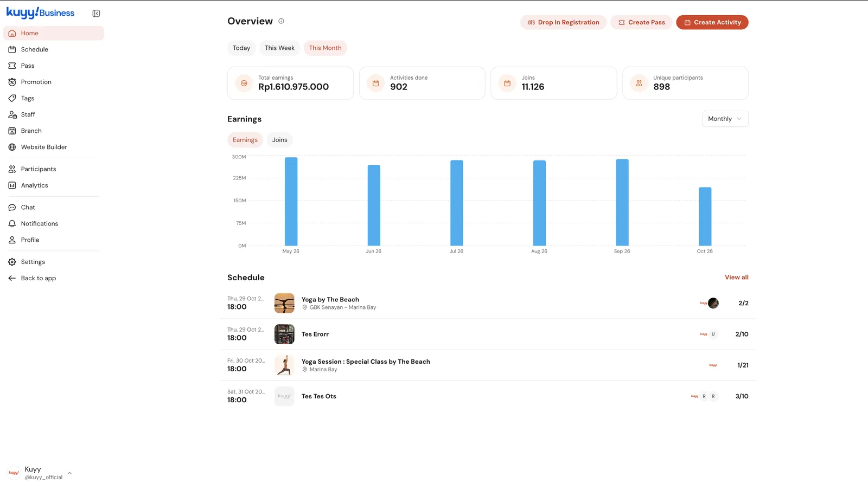Open the View all schedule link
Viewport: 868px width, 490px height.
tap(737, 277)
